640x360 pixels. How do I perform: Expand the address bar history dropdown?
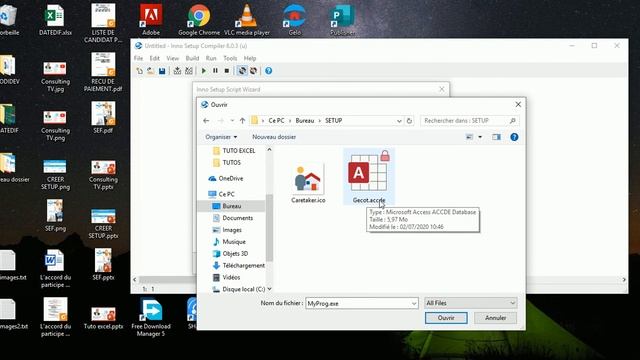(399, 121)
